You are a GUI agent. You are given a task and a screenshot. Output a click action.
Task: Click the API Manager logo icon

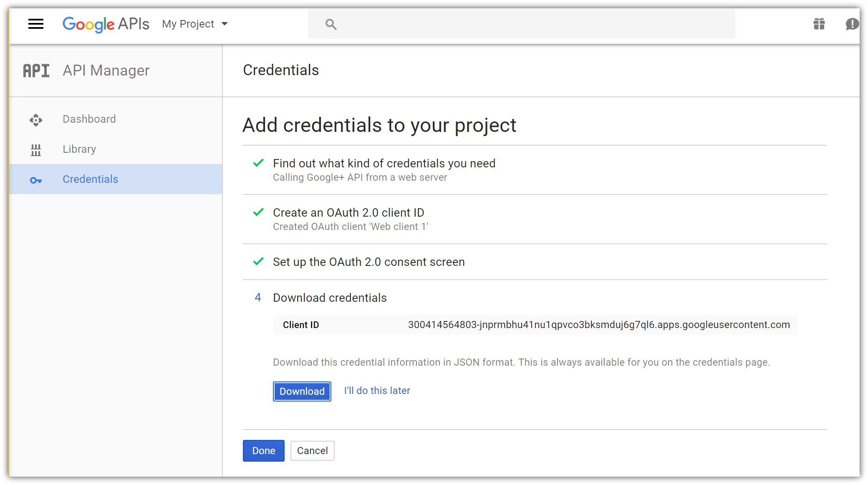(x=36, y=71)
